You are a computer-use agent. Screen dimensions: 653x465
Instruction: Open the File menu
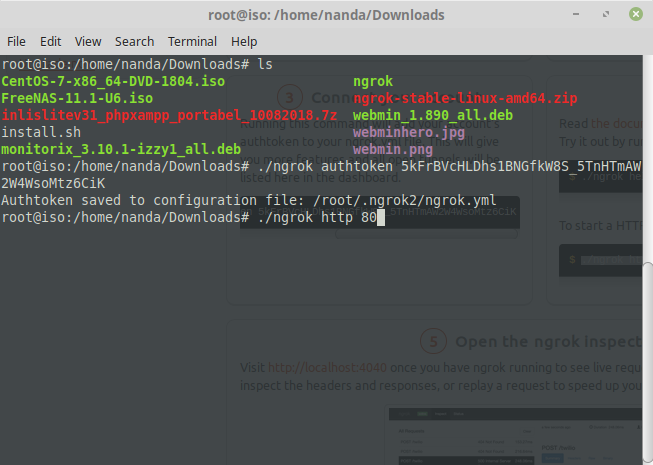[16, 42]
